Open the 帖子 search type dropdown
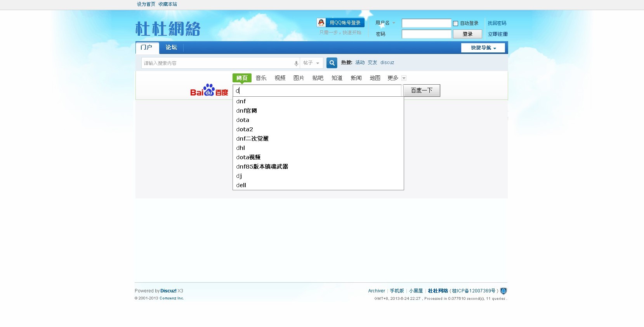This screenshot has height=327, width=644. pos(311,63)
